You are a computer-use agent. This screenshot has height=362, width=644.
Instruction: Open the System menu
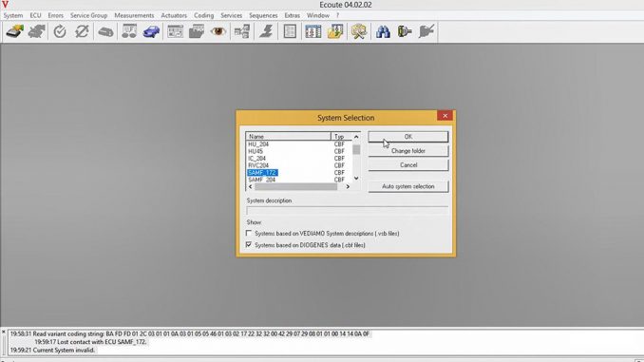click(x=13, y=15)
